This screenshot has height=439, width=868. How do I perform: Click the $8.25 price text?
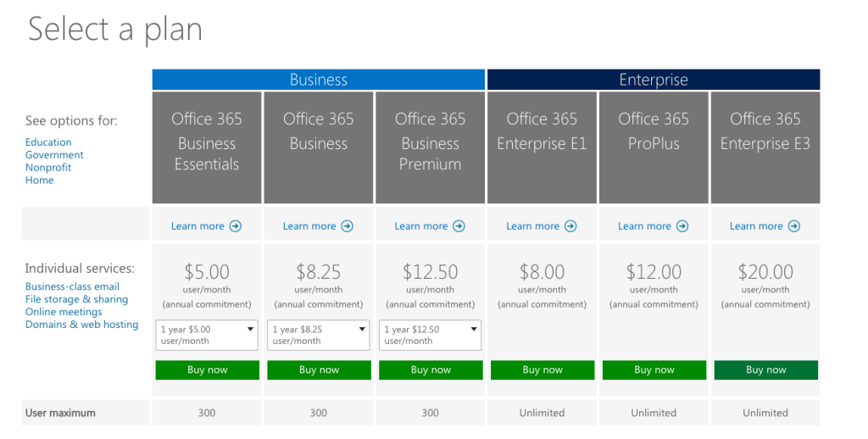(319, 272)
